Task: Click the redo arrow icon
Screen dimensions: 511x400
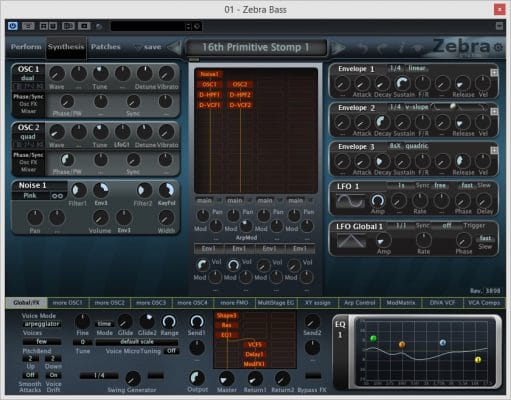Action: tap(382, 48)
